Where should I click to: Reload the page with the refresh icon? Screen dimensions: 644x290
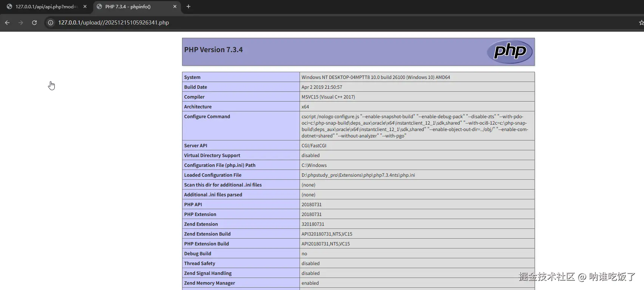(x=34, y=23)
